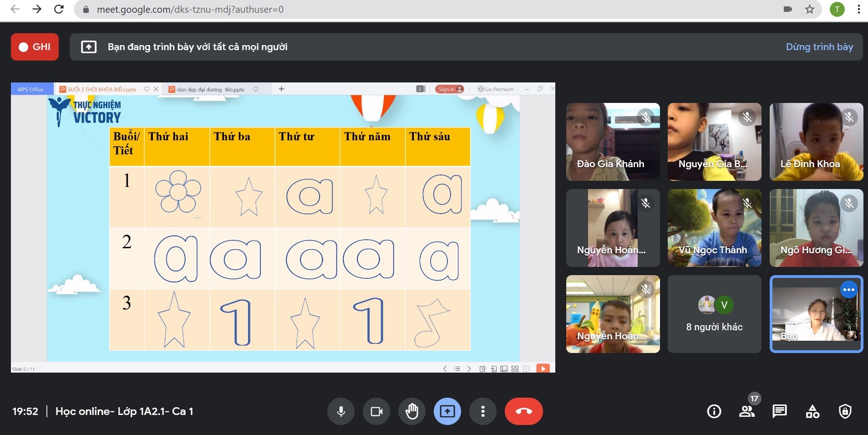Mute the microphone in call controls
The width and height of the screenshot is (868, 435).
coord(340,411)
